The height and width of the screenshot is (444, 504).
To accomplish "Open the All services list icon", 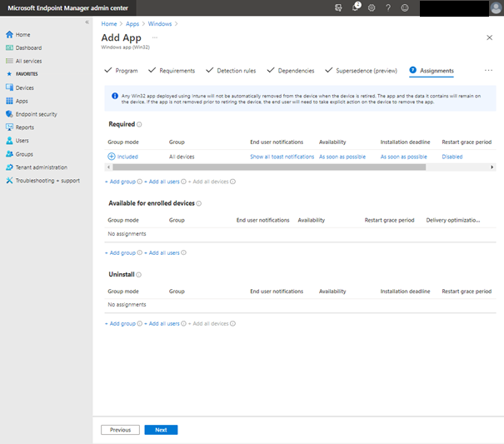I will point(9,61).
